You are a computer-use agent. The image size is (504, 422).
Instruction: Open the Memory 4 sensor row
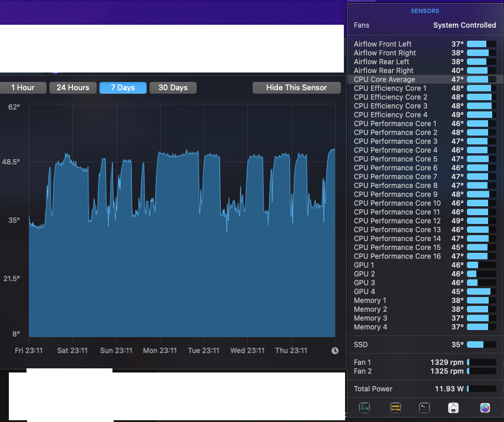pyautogui.click(x=425, y=327)
